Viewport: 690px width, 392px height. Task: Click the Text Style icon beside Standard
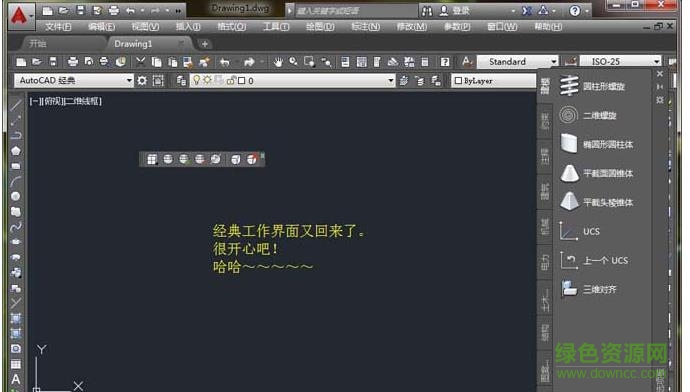tap(466, 62)
